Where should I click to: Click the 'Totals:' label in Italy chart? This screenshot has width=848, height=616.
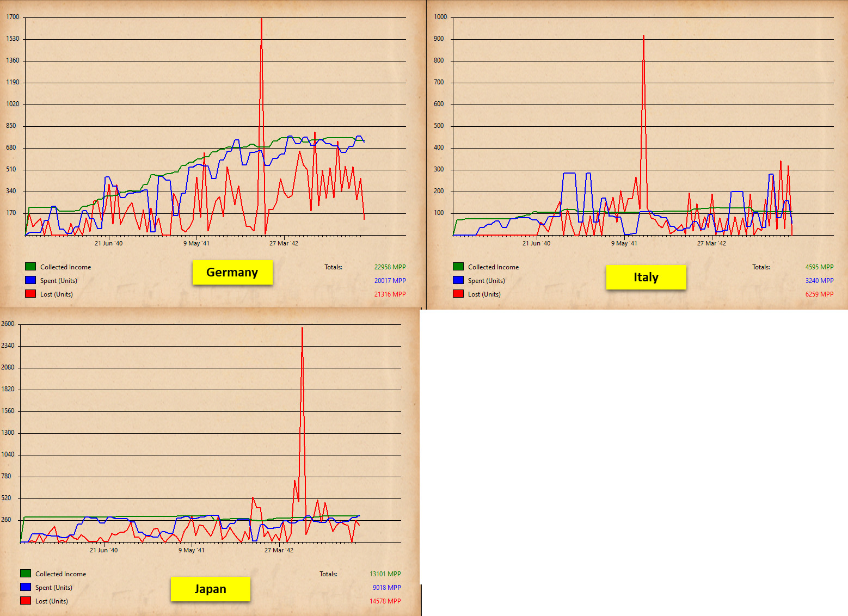coord(761,267)
